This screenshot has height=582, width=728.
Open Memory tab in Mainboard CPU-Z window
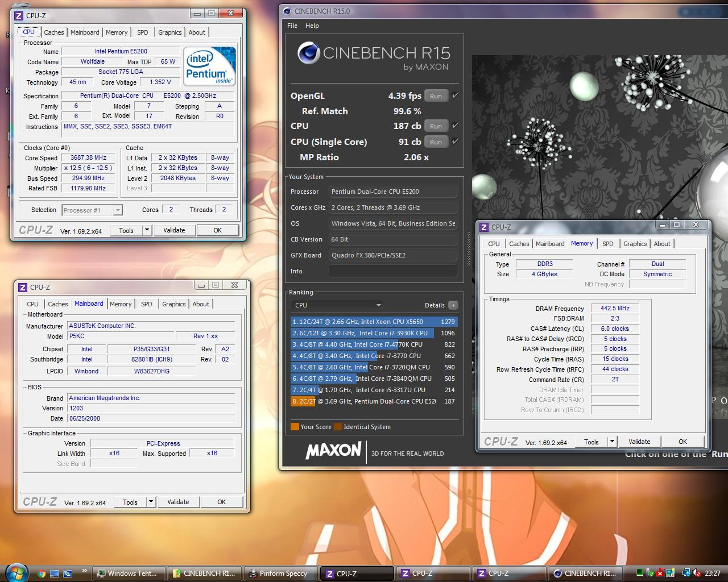tap(121, 304)
